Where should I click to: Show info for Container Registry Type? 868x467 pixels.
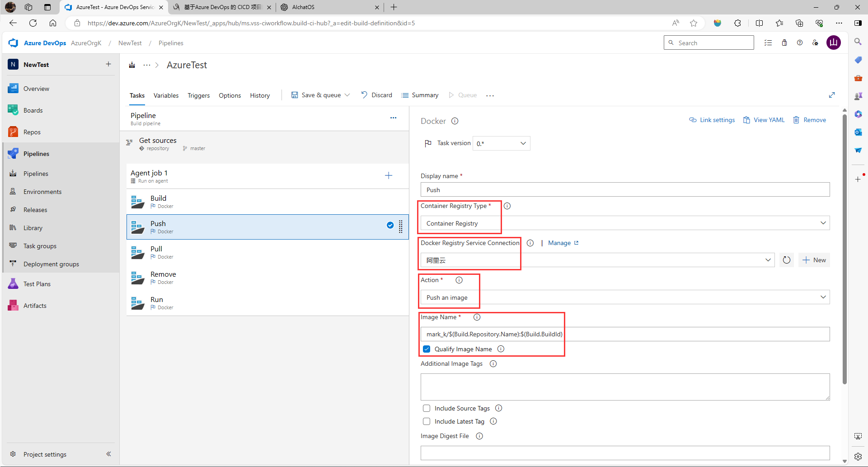(x=507, y=206)
